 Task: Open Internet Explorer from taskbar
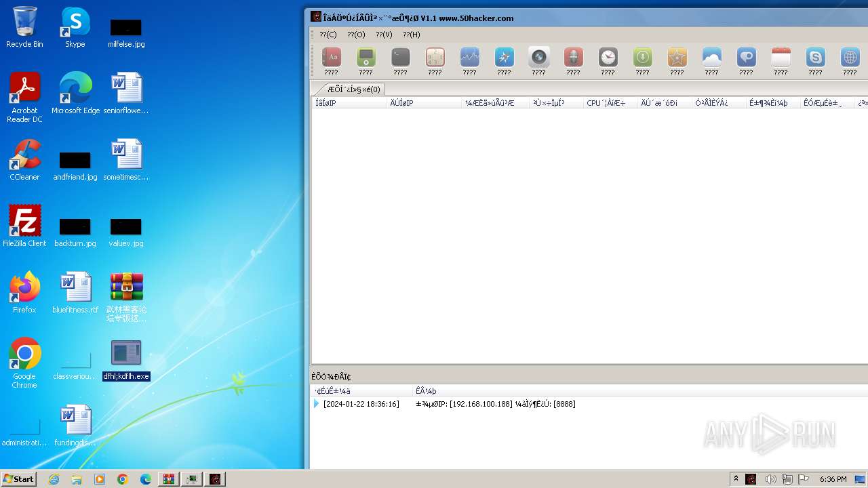click(x=54, y=479)
